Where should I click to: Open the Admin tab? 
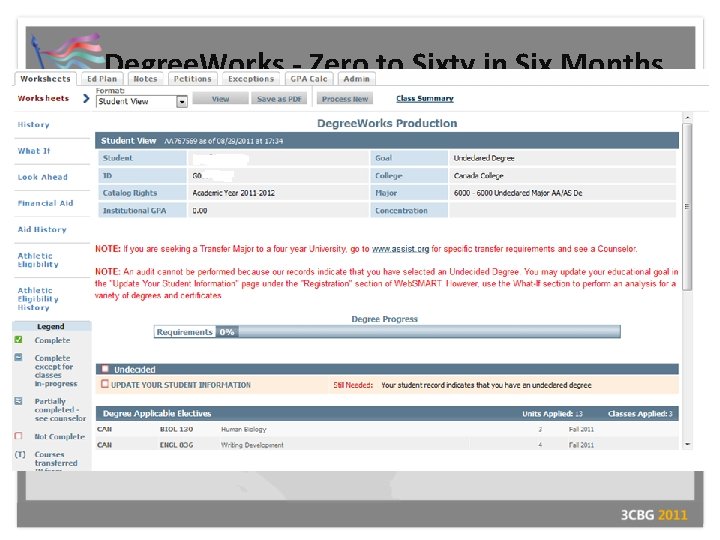[356, 79]
